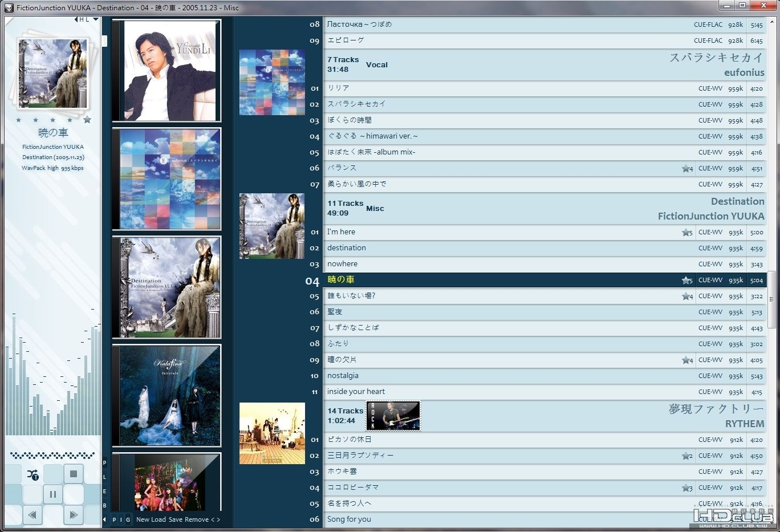Select the Yundi Li album cover
This screenshot has height=532, width=780.
coord(166,71)
